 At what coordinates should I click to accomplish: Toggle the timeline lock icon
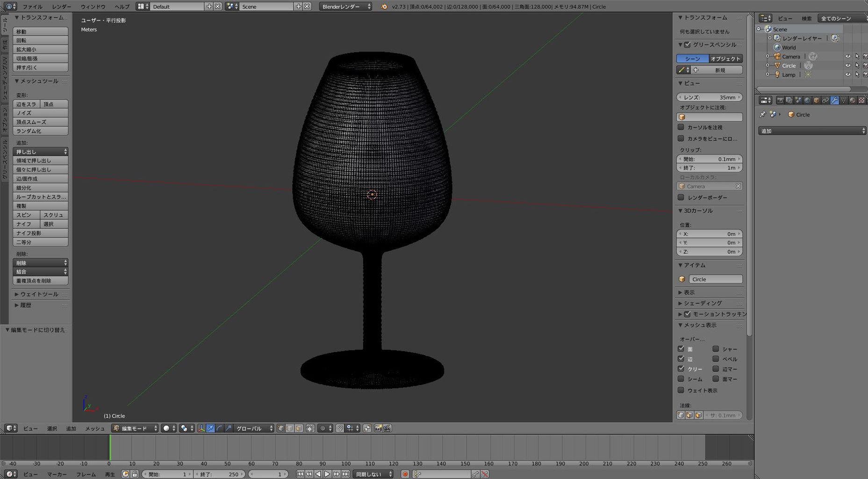pyautogui.click(x=135, y=474)
